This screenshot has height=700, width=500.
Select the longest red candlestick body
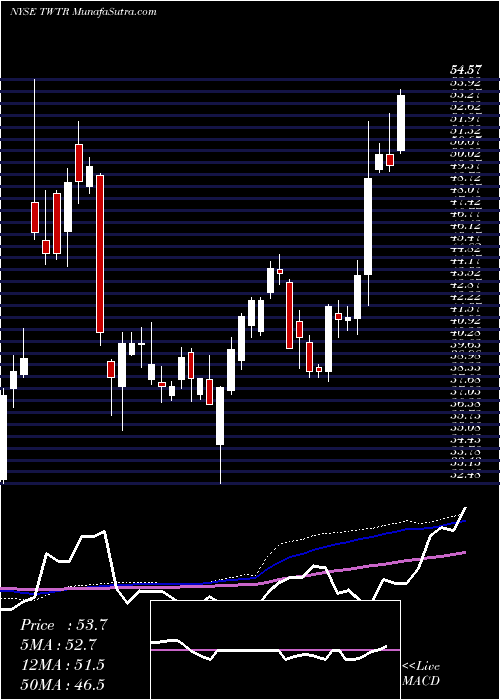[x=100, y=254]
